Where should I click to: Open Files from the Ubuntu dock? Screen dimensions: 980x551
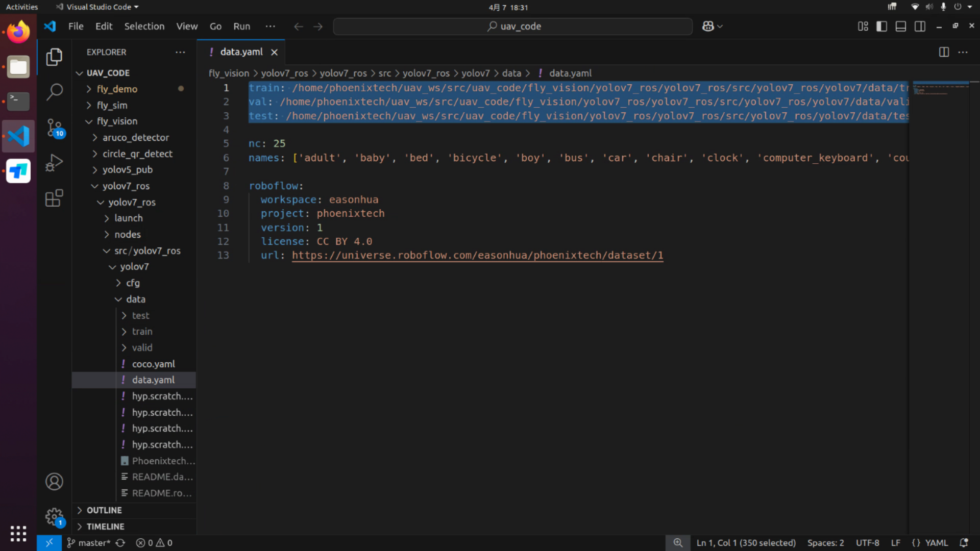18,67
